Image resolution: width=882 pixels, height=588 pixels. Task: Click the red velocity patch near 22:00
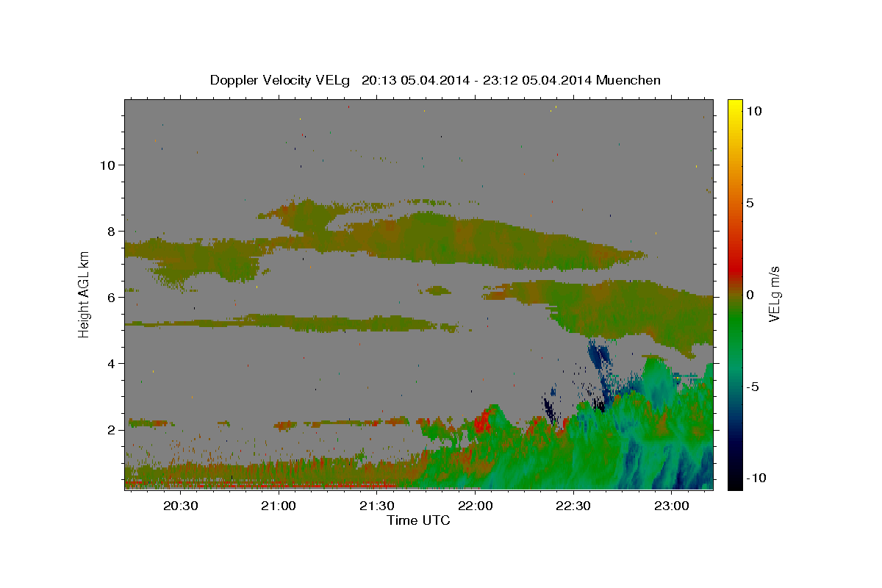[482, 423]
